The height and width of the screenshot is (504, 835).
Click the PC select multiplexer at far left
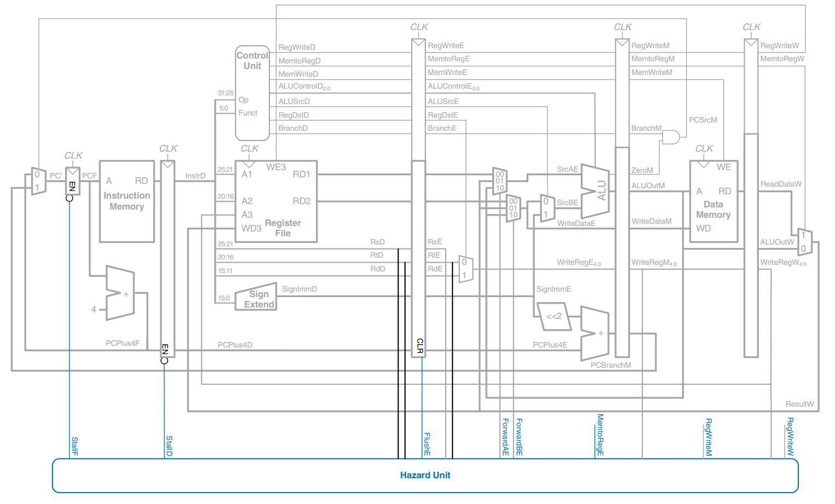[38, 181]
